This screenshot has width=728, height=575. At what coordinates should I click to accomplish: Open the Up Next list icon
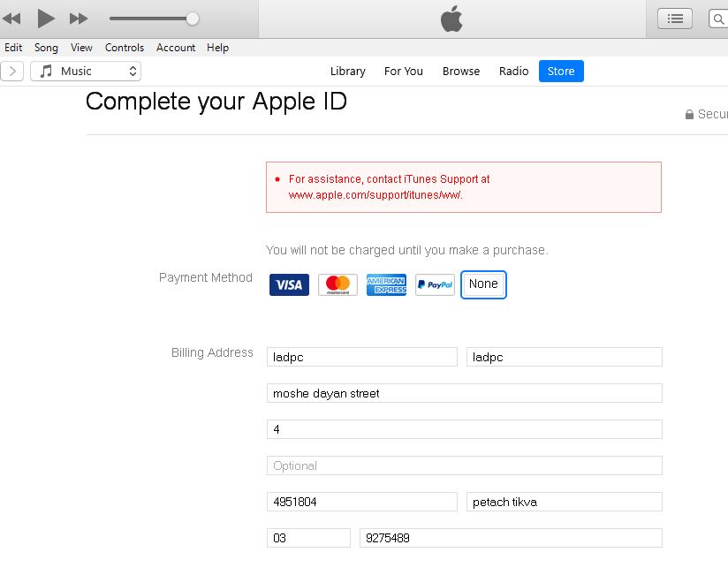point(674,18)
